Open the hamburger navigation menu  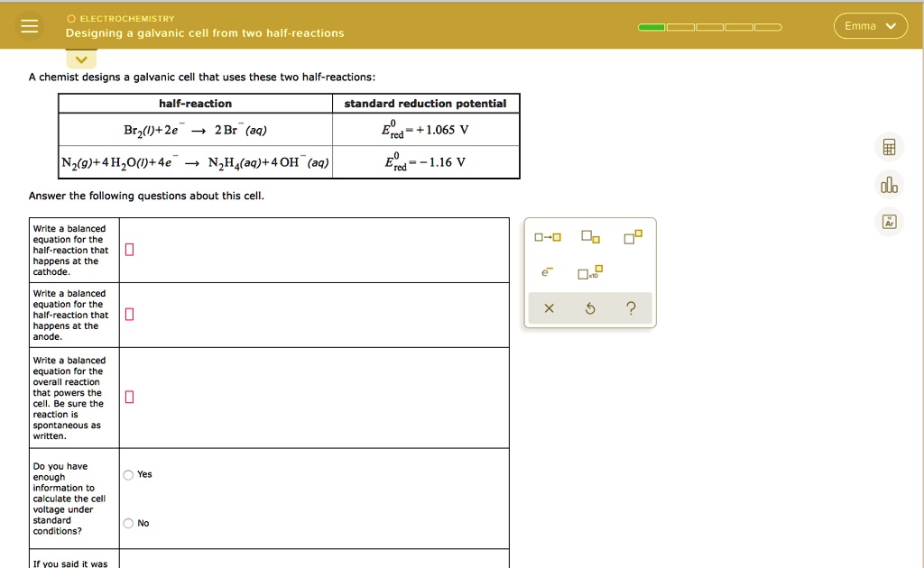click(30, 26)
